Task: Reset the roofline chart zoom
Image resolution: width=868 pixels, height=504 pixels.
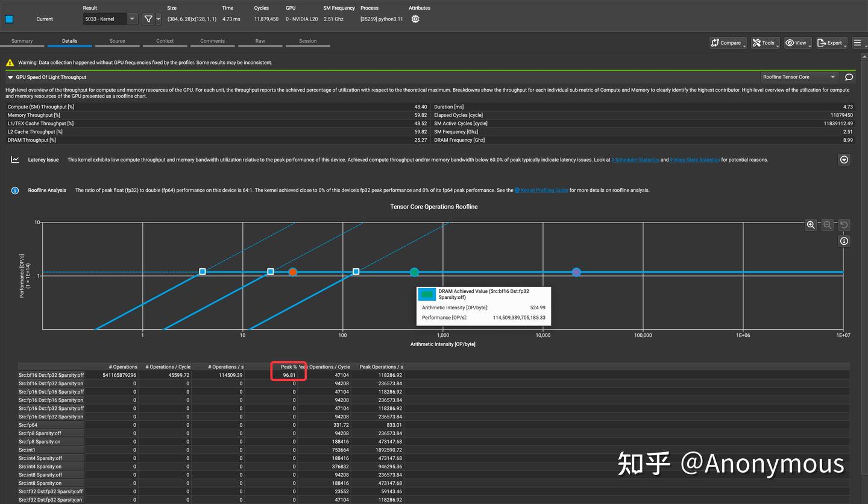Action: [843, 225]
